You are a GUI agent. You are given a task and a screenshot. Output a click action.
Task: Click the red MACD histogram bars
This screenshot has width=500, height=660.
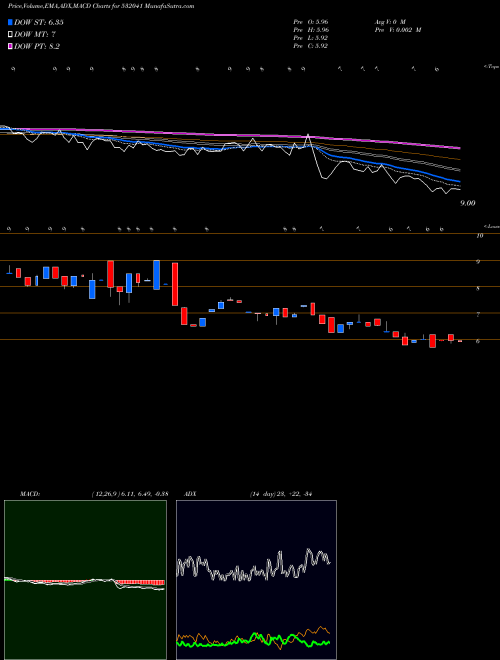pyautogui.click(x=139, y=583)
